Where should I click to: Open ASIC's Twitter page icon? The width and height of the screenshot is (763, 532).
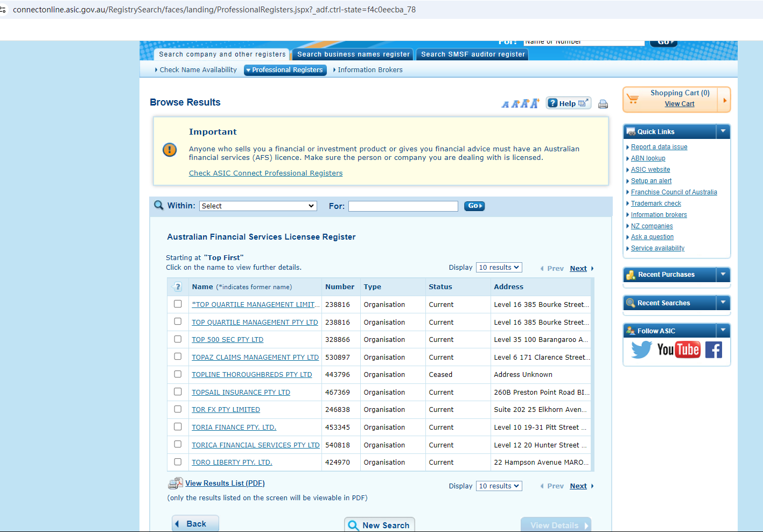coord(641,350)
